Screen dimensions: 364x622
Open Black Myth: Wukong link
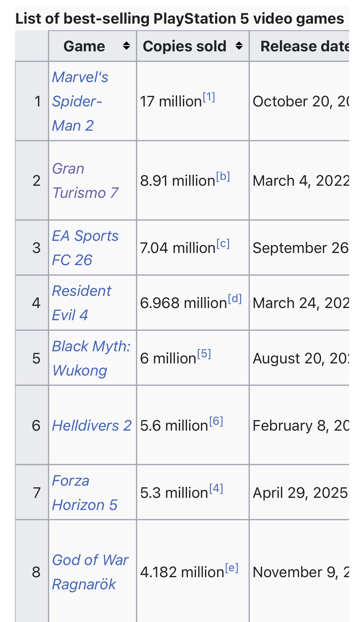[91, 358]
